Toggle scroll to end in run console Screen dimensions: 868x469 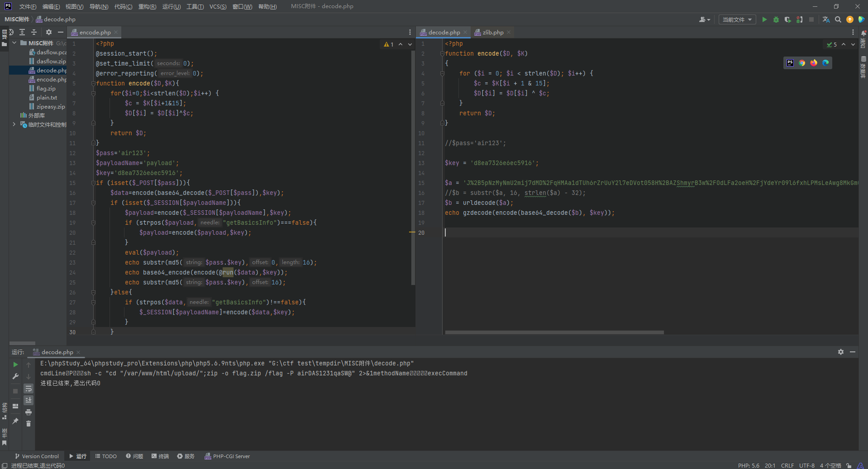29,400
